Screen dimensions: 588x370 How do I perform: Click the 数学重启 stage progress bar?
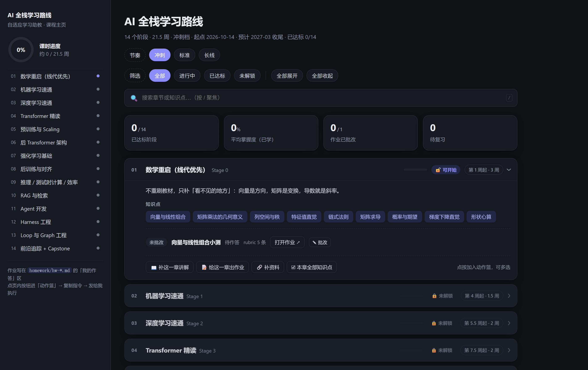pos(415,170)
